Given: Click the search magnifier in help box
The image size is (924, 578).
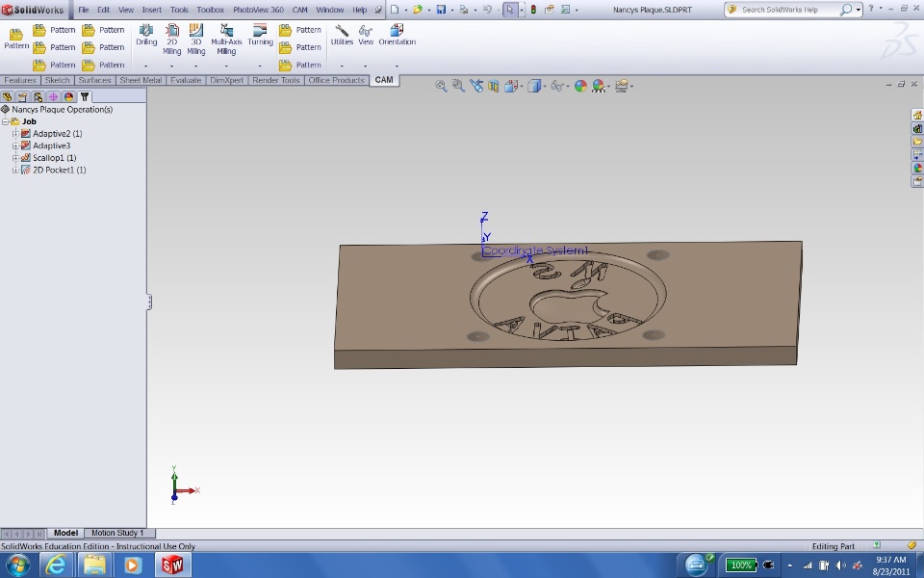Looking at the screenshot, I should 846,10.
